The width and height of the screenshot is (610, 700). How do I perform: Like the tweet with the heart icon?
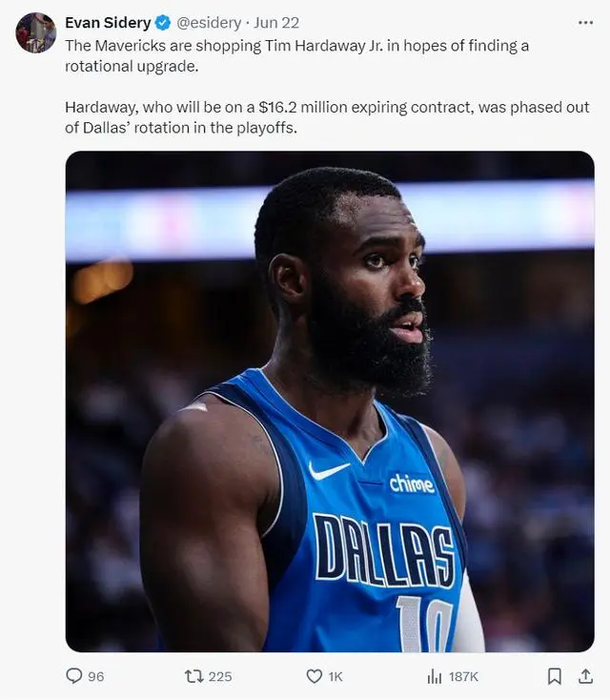(x=315, y=676)
